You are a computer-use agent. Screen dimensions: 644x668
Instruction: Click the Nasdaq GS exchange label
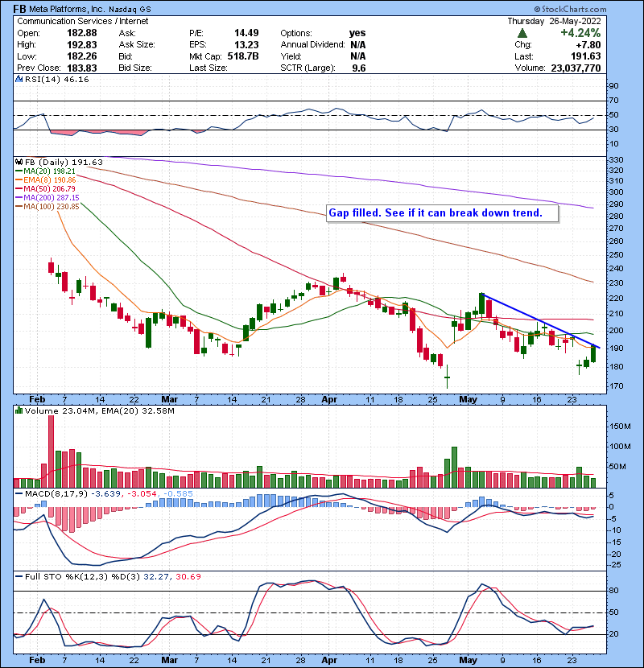tap(130, 10)
